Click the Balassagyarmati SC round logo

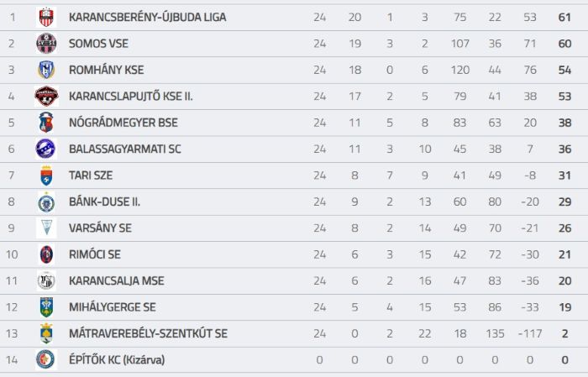[45, 149]
